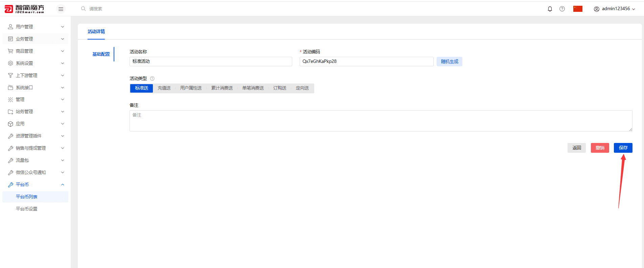Viewport: 644px width, 268px height.
Task: Click the 上下游管理 funnel icon
Action: pos(10,75)
